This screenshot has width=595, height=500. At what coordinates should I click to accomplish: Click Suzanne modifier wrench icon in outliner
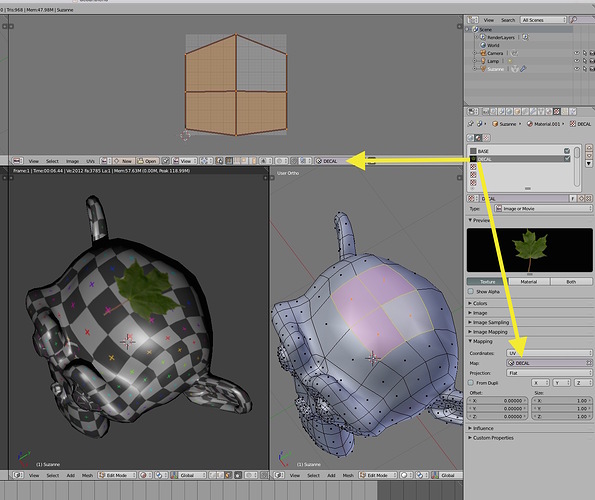[x=523, y=69]
